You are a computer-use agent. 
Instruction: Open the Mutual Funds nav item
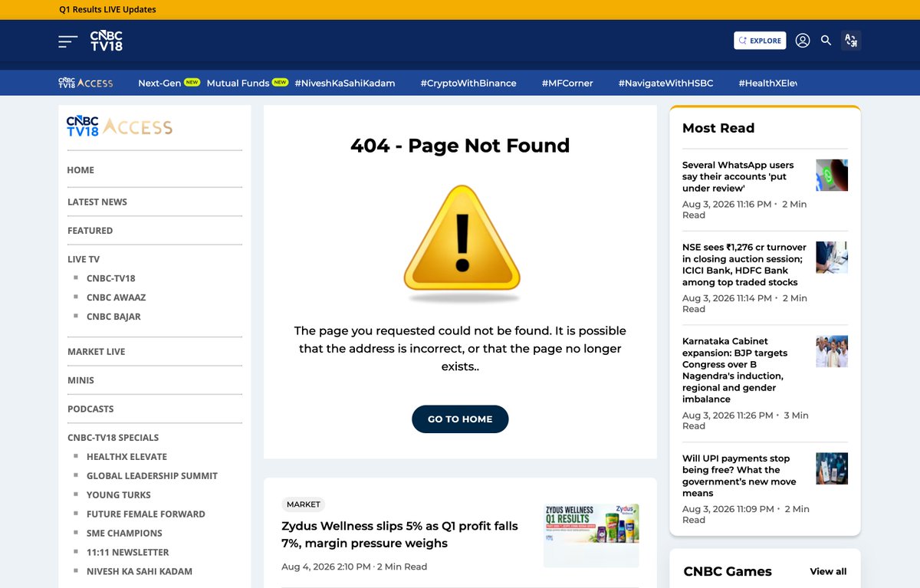(238, 83)
